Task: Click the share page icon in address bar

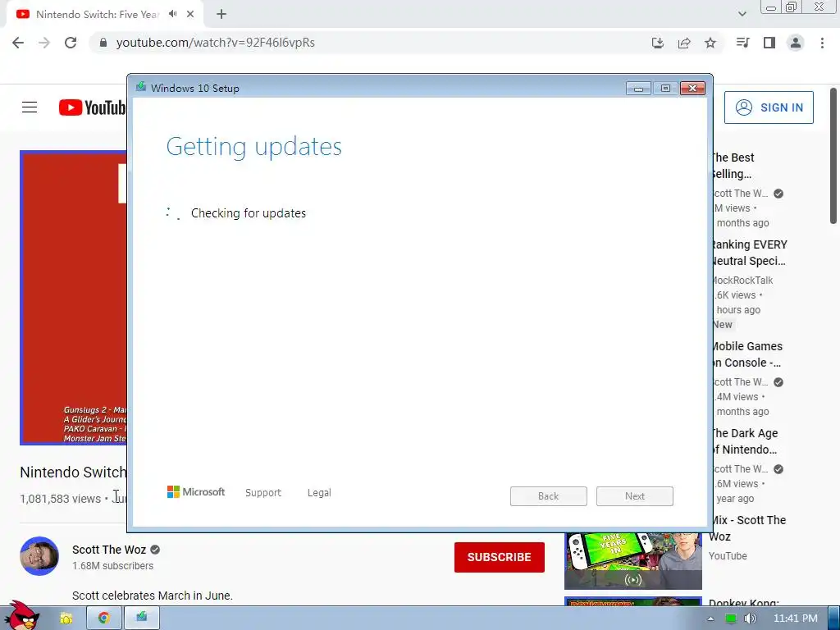Action: coord(684,43)
